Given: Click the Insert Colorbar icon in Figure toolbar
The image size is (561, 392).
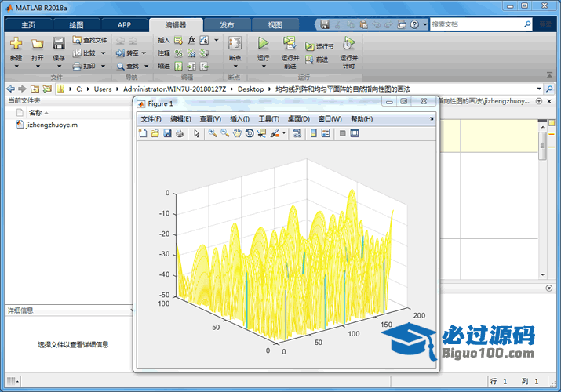Looking at the screenshot, I should pyautogui.click(x=314, y=133).
